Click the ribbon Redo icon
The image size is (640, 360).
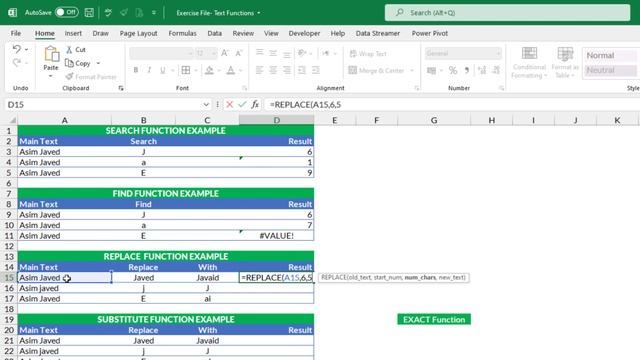16,63
